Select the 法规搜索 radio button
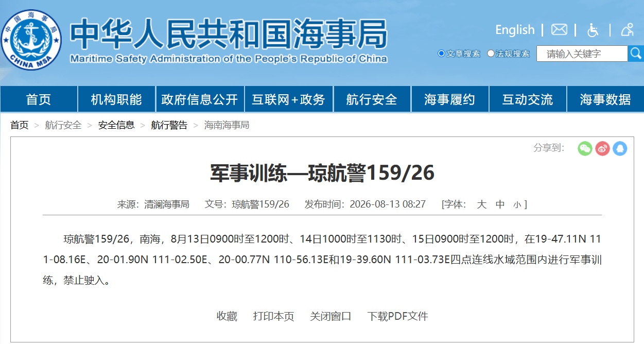 point(491,53)
